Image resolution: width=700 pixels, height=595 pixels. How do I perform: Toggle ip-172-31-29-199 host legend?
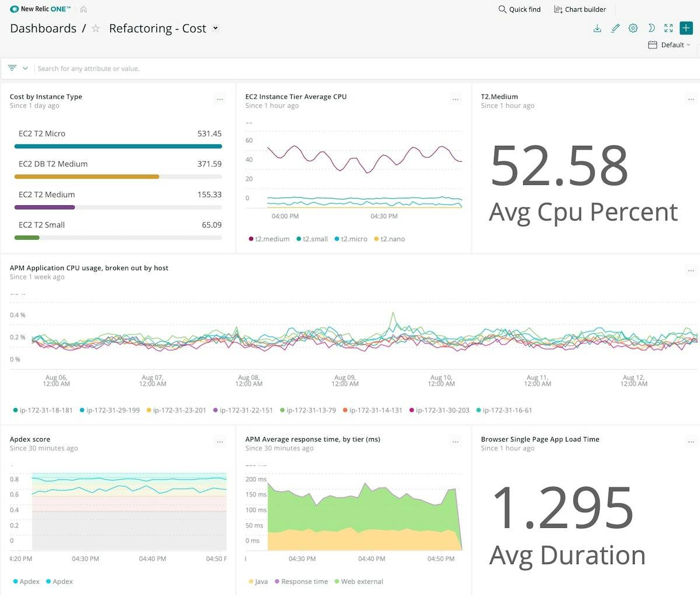pos(110,410)
